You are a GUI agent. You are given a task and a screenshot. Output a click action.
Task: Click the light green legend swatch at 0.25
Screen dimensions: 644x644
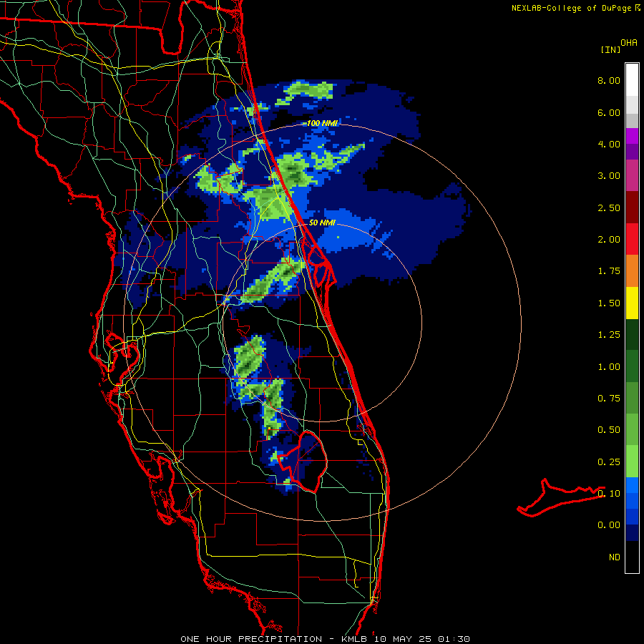632,462
